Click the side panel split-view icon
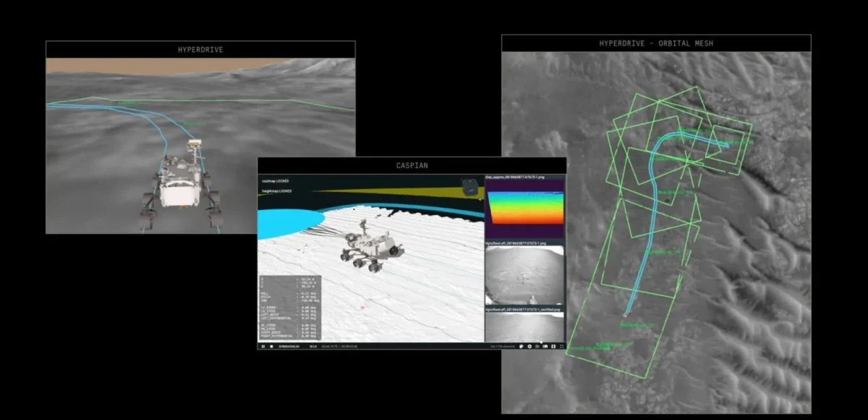The width and height of the screenshot is (868, 420). point(555,346)
